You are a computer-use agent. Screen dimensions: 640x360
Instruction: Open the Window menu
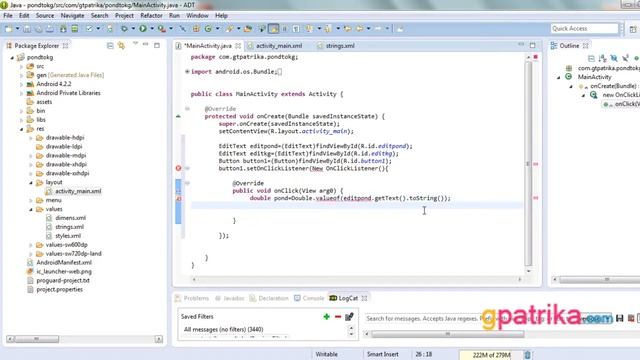(197, 16)
